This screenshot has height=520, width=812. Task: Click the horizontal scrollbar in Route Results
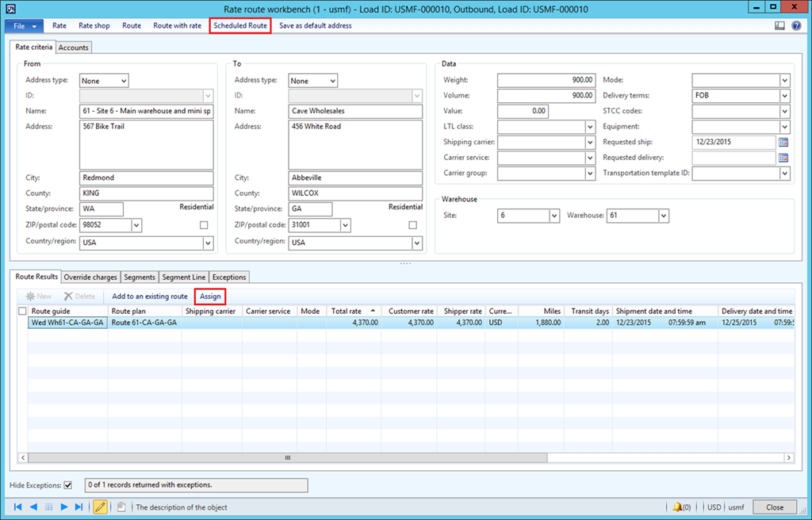289,457
